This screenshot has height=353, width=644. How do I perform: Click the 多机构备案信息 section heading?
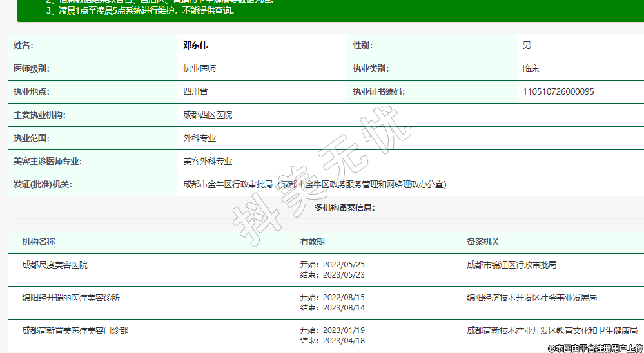pyautogui.click(x=344, y=208)
